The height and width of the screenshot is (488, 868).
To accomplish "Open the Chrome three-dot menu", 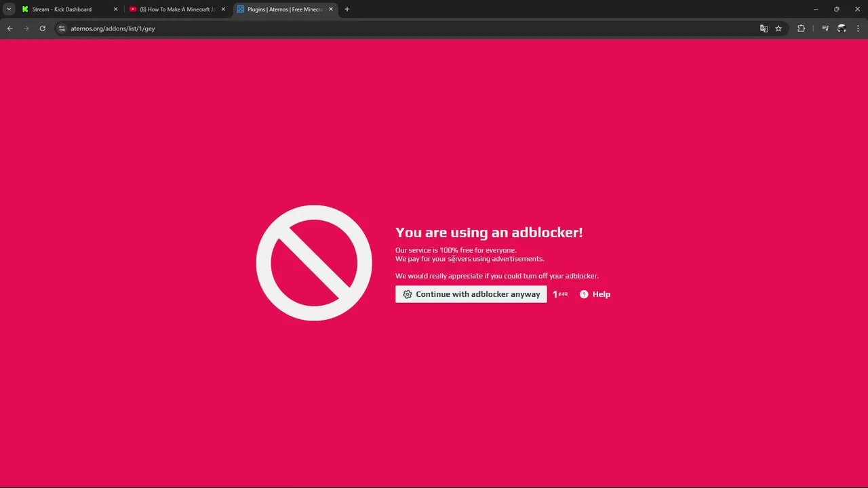I will [858, 28].
